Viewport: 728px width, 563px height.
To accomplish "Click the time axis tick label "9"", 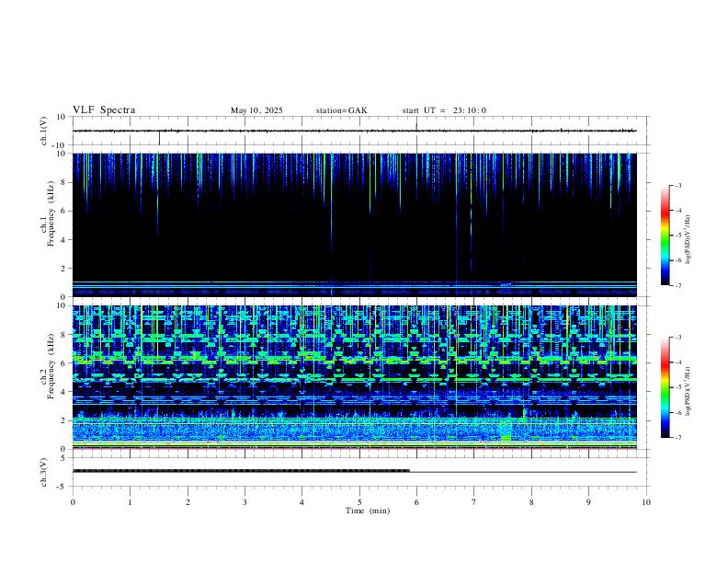I will point(588,502).
